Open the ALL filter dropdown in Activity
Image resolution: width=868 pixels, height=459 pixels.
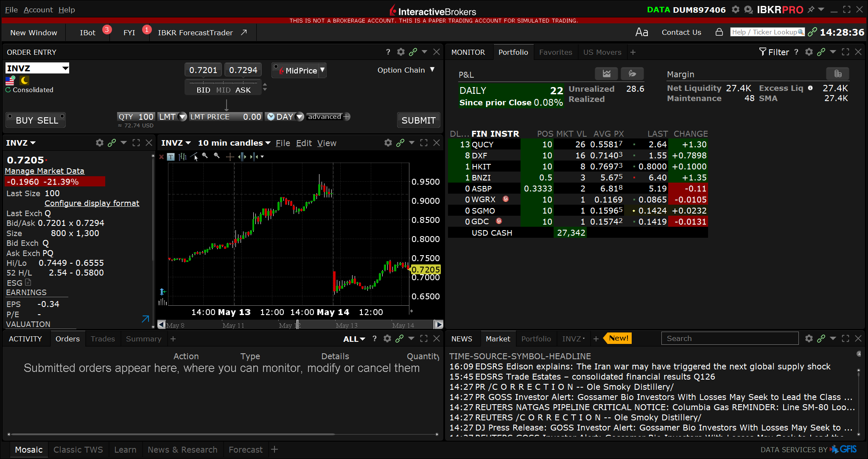(x=354, y=339)
